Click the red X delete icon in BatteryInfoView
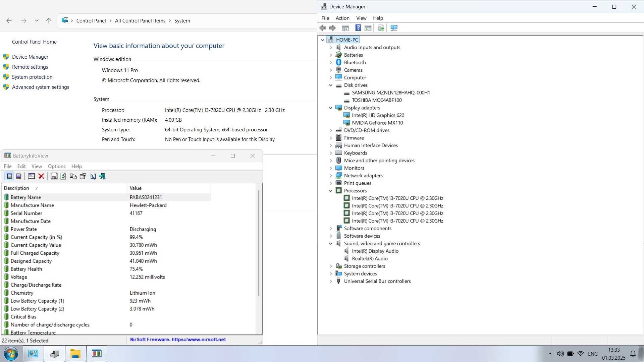This screenshot has width=644, height=362. pos(41,176)
